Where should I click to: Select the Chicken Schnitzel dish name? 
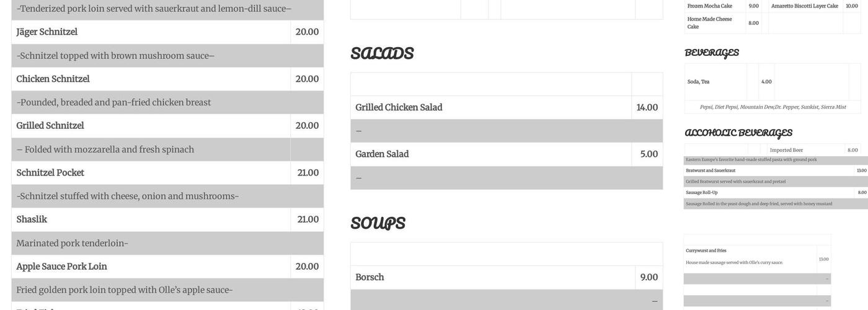click(53, 79)
